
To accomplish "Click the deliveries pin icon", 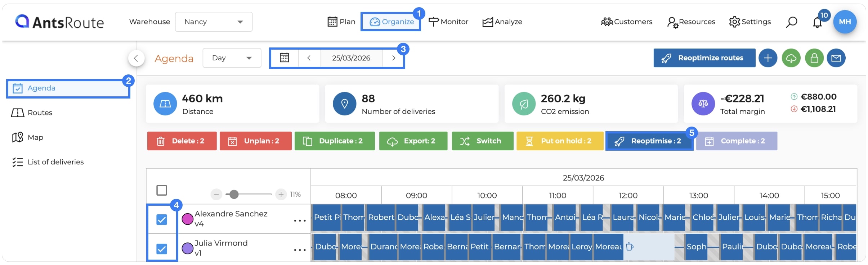I will coord(345,104).
